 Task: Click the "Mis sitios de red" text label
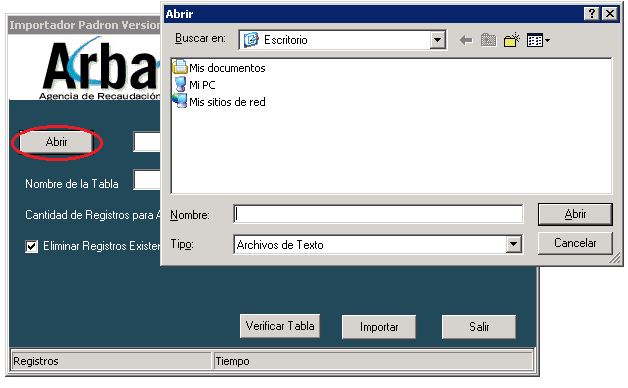point(227,102)
